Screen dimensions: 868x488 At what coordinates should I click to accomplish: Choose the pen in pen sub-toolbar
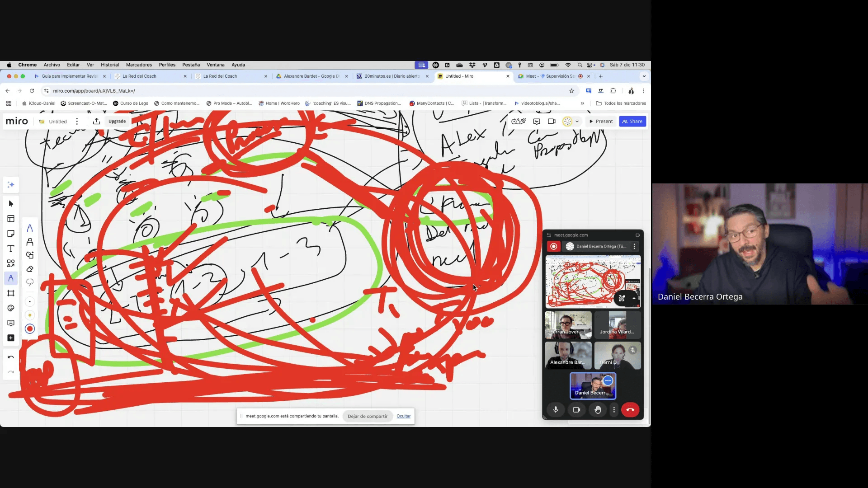(x=30, y=228)
